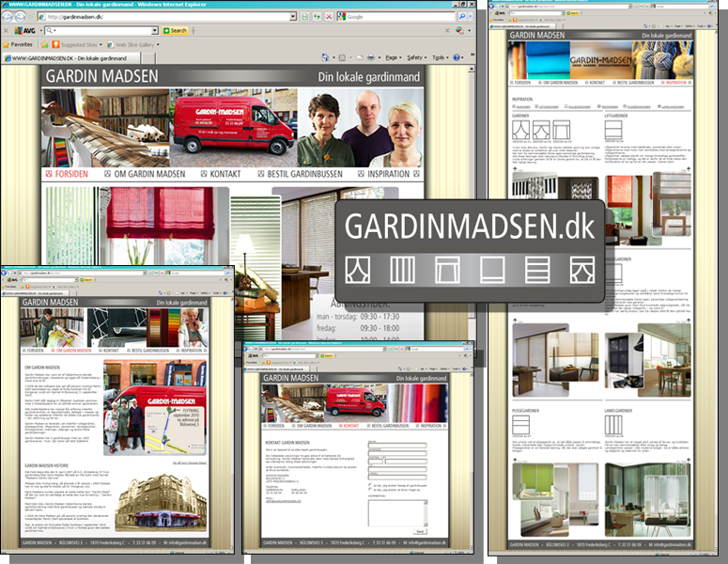This screenshot has width=728, height=564.
Task: Tick the 'besøg af gardinbussen' checkbox in contact form
Action: pos(370,483)
